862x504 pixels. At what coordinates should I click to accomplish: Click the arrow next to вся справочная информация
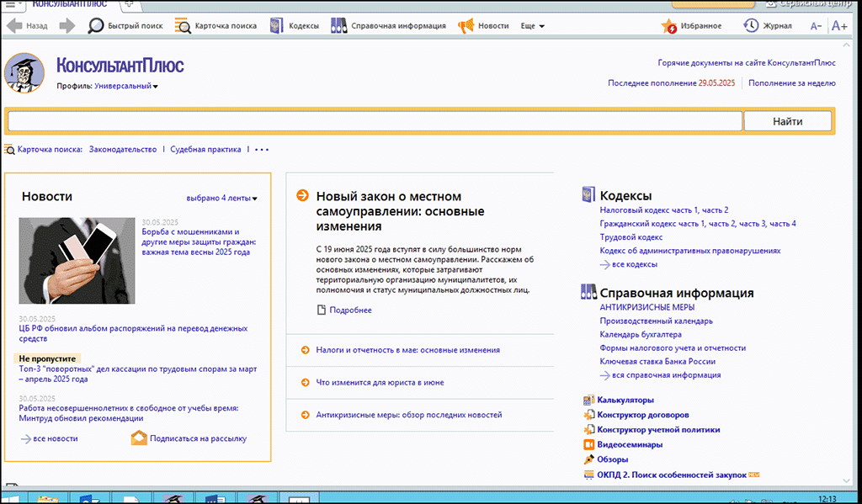point(604,375)
